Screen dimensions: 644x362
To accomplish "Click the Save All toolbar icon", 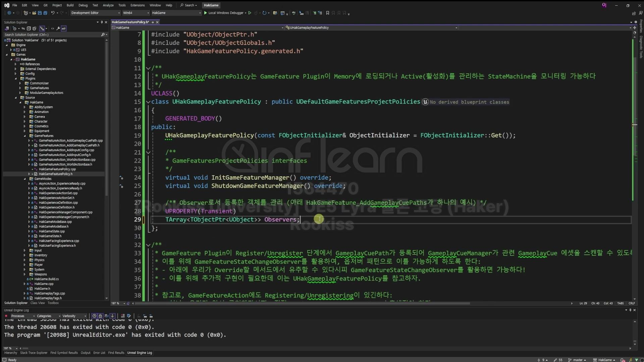I will 45,13.
